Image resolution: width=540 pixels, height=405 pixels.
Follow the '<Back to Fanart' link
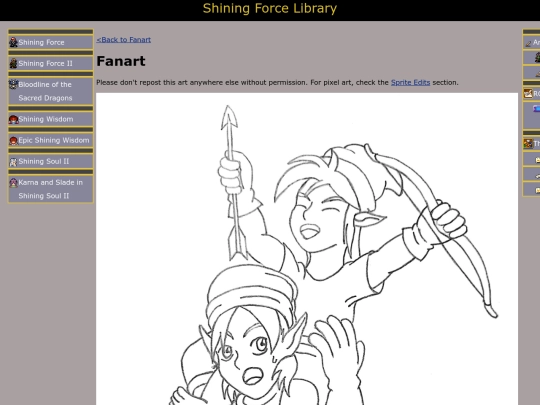pos(124,40)
